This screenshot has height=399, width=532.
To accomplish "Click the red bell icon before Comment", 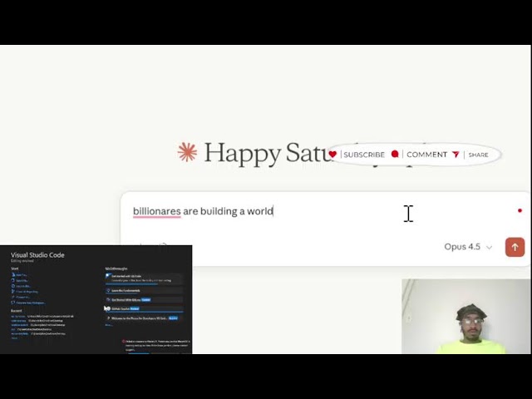I will 395,155.
